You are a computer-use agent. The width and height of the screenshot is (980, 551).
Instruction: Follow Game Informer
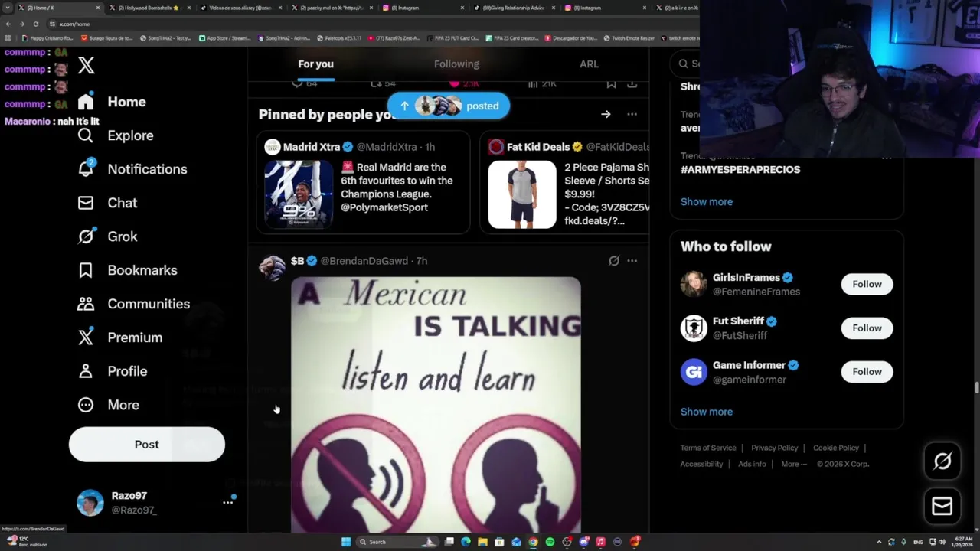coord(867,371)
